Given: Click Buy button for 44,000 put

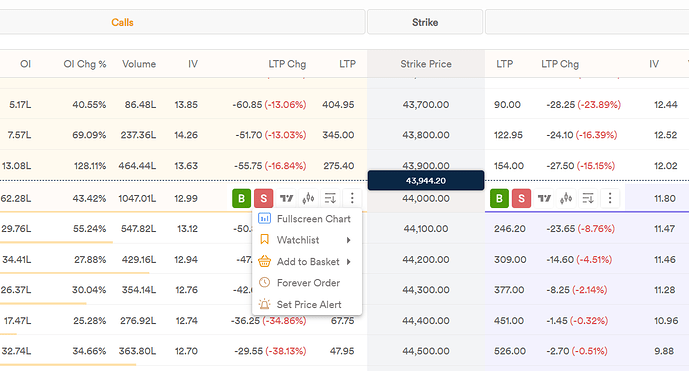Looking at the screenshot, I should point(499,198).
